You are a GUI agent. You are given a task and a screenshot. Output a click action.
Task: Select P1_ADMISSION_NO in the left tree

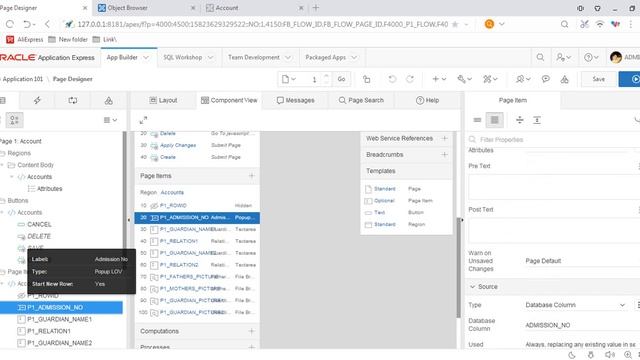(61, 307)
